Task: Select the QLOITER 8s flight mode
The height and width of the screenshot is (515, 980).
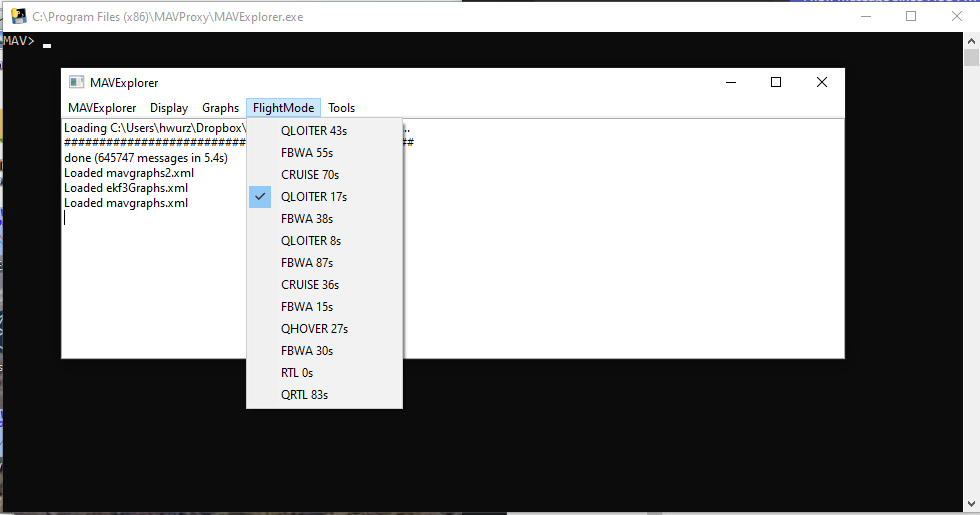Action: (311, 241)
